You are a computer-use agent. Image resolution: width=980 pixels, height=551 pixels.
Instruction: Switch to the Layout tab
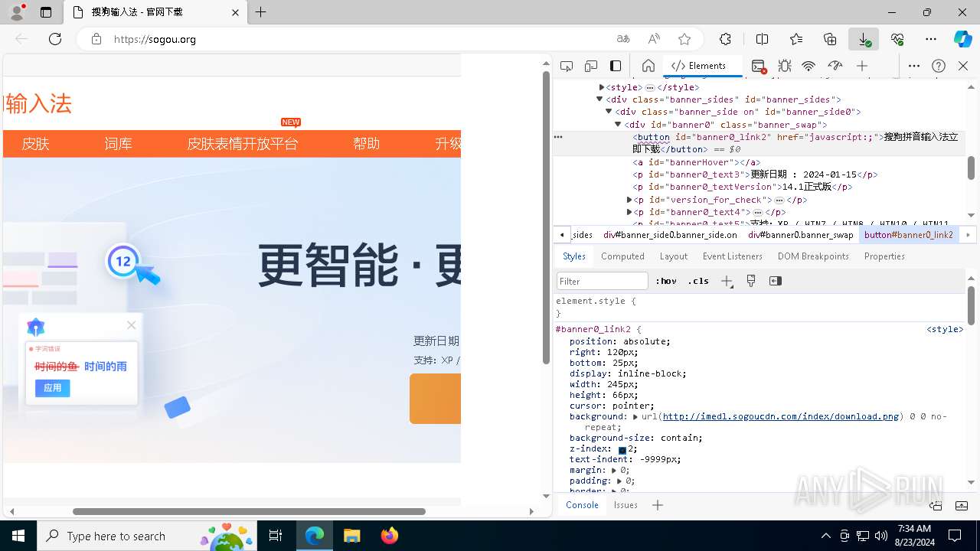coord(674,256)
